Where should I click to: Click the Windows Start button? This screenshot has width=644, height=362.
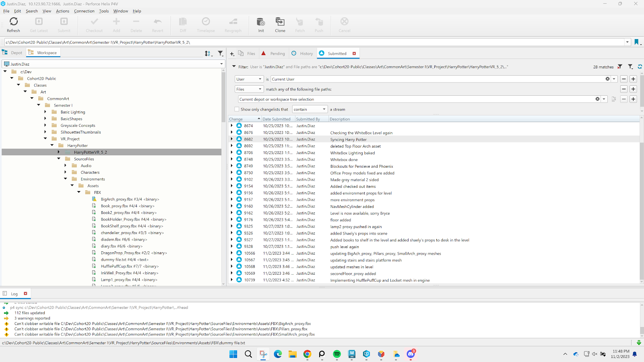click(x=233, y=354)
